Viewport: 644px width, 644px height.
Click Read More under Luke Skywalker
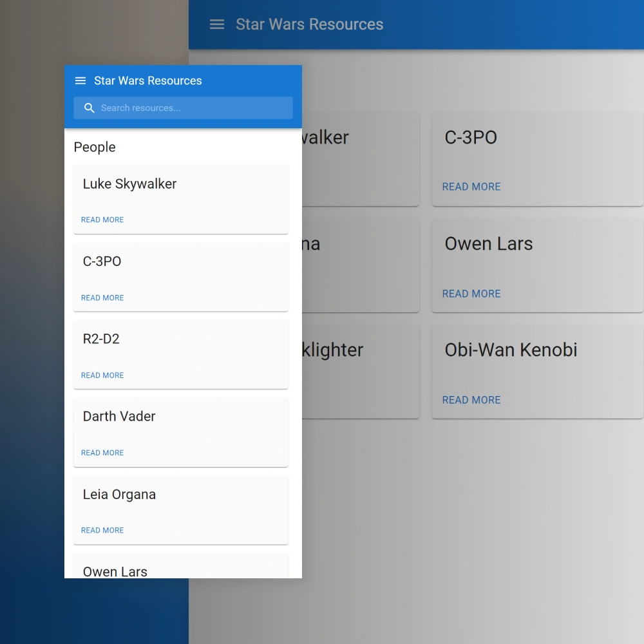(x=102, y=220)
